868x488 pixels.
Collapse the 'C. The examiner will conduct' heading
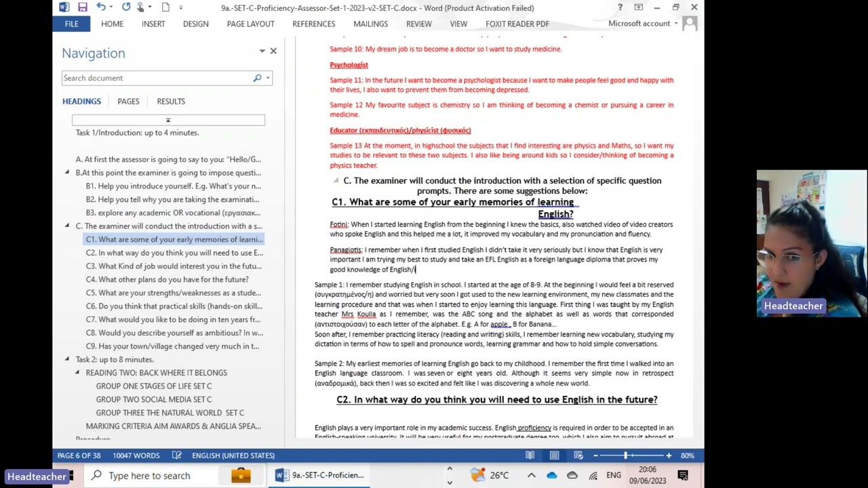point(66,226)
